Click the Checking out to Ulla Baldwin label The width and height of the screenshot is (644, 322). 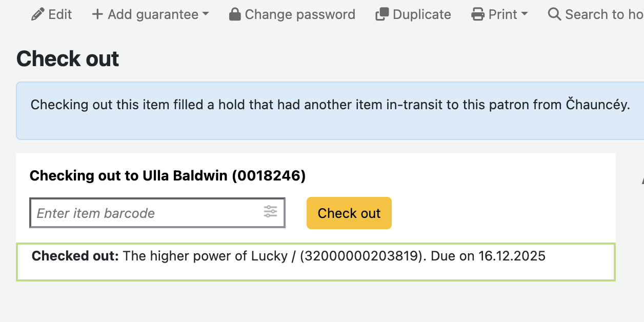(x=168, y=176)
